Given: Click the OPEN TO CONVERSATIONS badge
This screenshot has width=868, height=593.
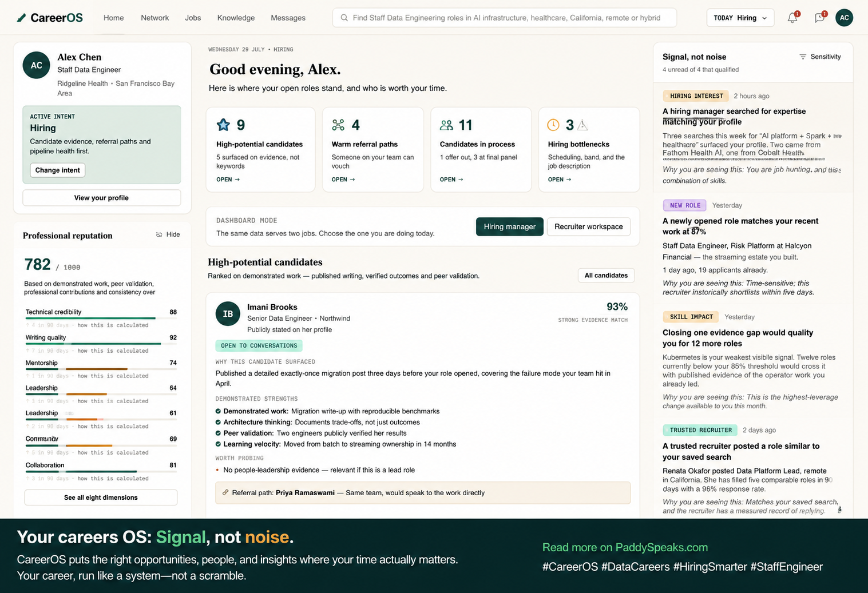Looking at the screenshot, I should click(x=259, y=345).
